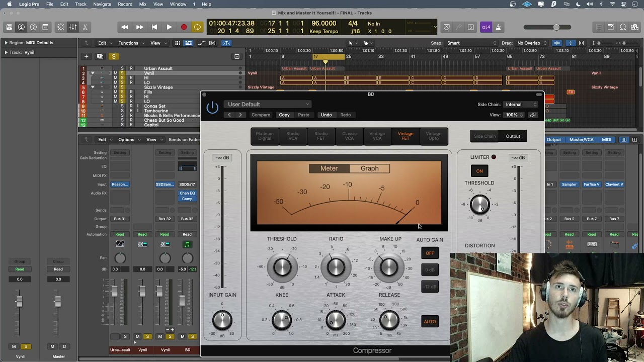This screenshot has height=362, width=644.
Task: Toggle the Catch playhead button in tracks area
Action: point(226,43)
